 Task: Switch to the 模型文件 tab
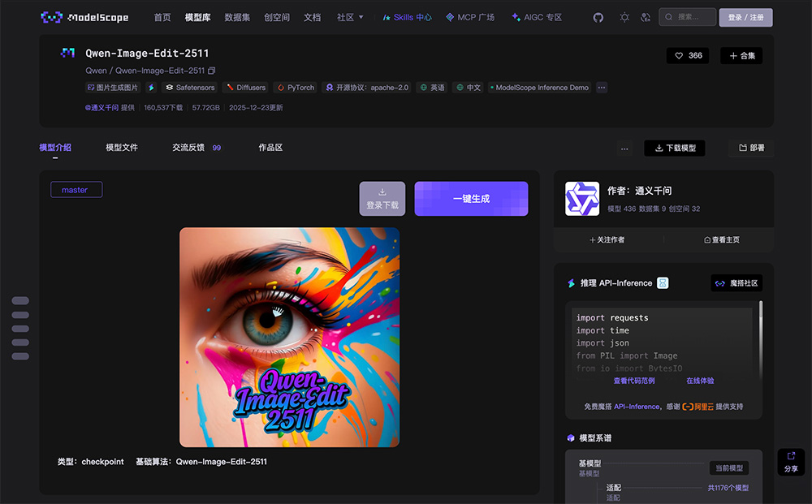click(123, 148)
